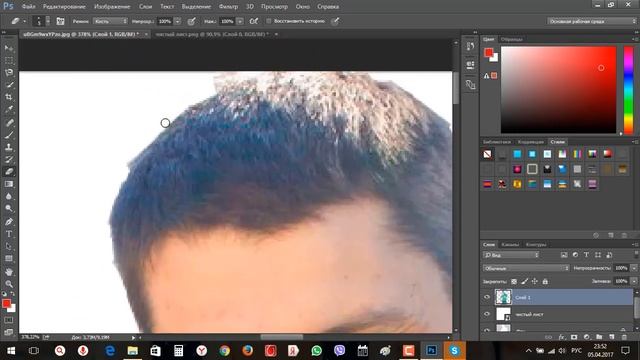This screenshot has width=640, height=360.
Task: Open Skype from the Windows taskbar
Action: click(454, 351)
